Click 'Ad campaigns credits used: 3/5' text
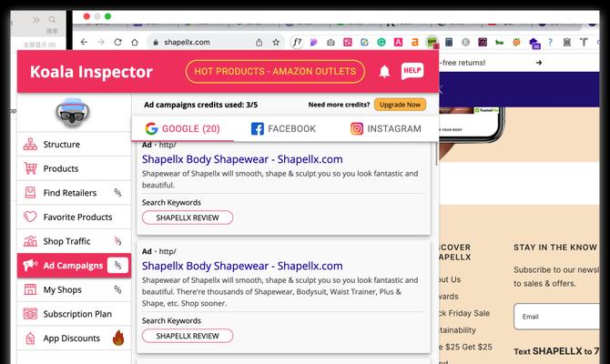Viewport: 610px width, 364px height. coord(200,105)
